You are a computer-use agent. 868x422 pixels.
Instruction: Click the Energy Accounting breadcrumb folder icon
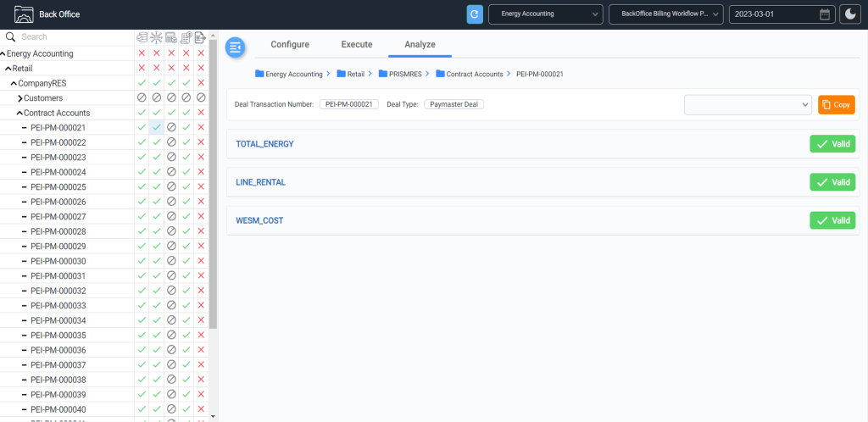tap(259, 74)
